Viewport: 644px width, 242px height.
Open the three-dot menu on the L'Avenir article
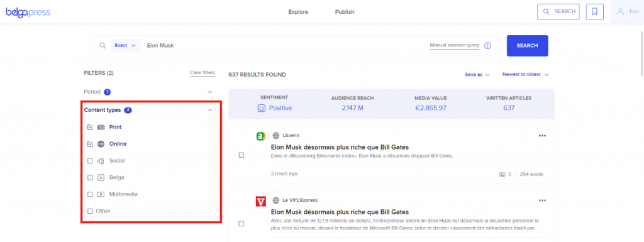(x=542, y=136)
